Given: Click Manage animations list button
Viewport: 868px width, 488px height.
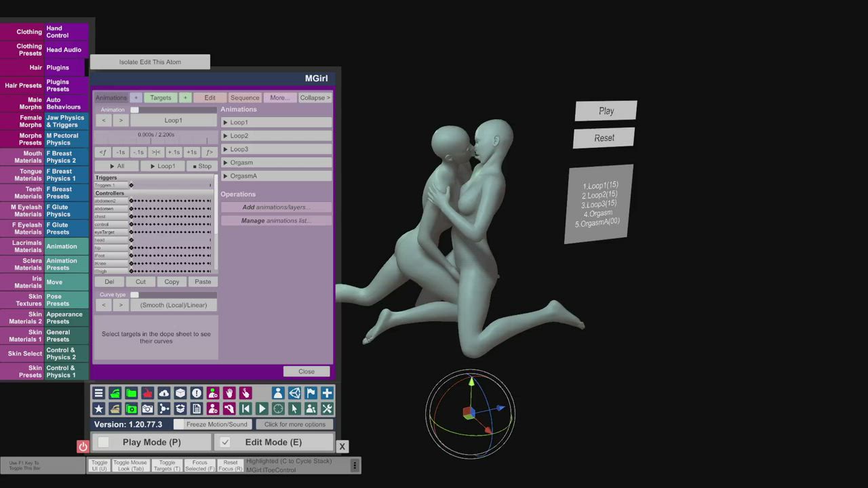Looking at the screenshot, I should (x=276, y=220).
